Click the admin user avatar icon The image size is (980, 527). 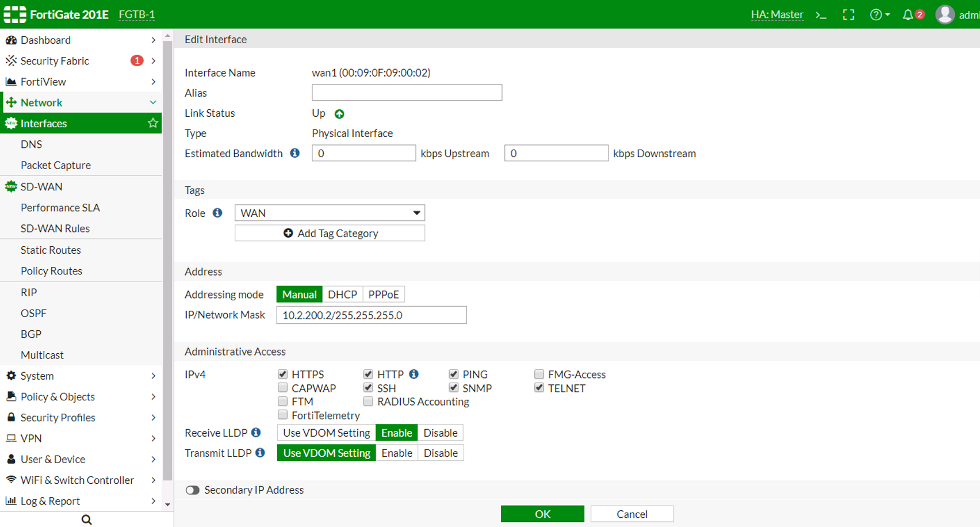coord(944,15)
